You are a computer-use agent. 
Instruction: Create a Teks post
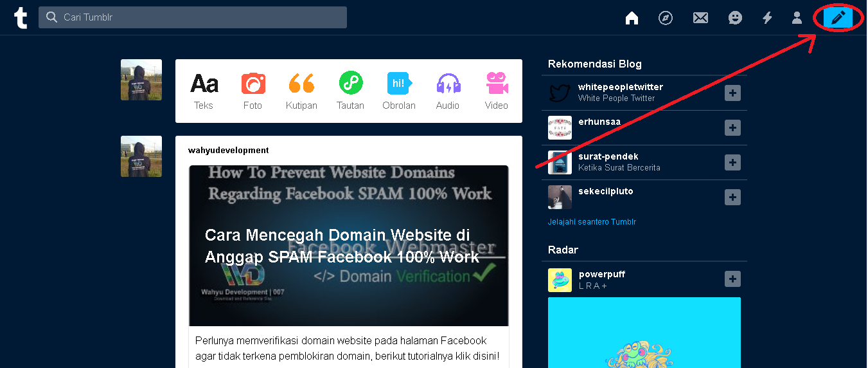[204, 91]
